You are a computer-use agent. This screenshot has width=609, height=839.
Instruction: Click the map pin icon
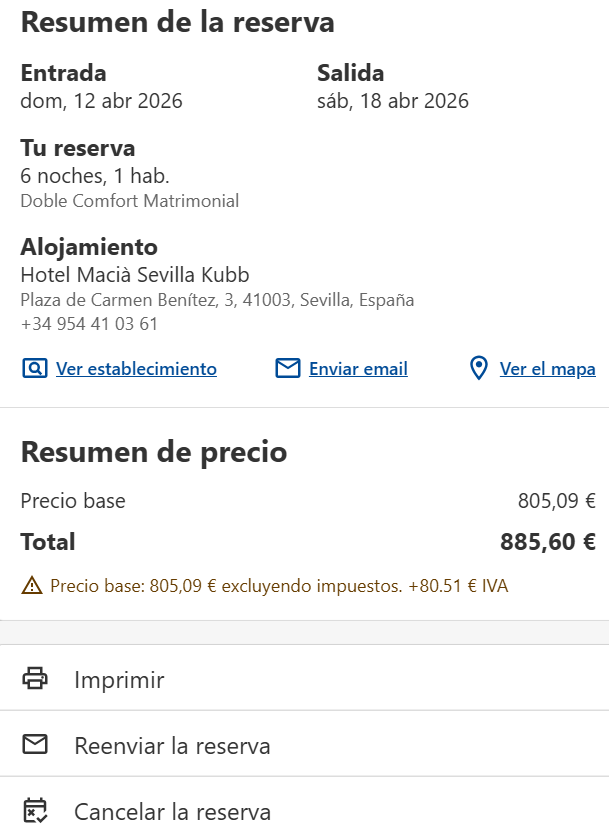[x=479, y=369]
